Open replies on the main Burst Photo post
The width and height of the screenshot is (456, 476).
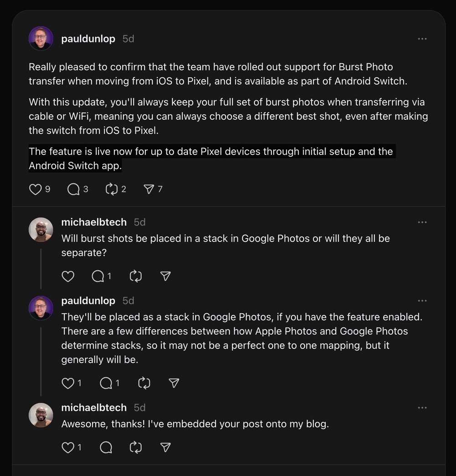73,189
